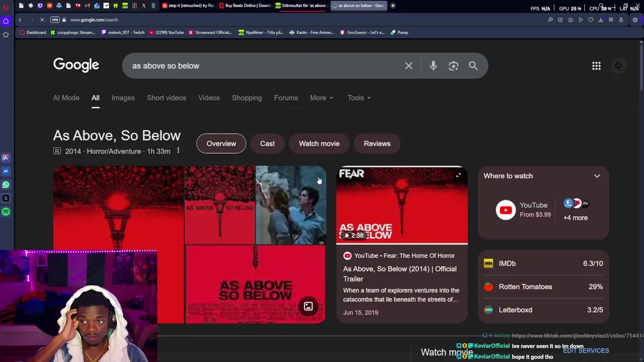Open the Dashboard bookmark

33,32
